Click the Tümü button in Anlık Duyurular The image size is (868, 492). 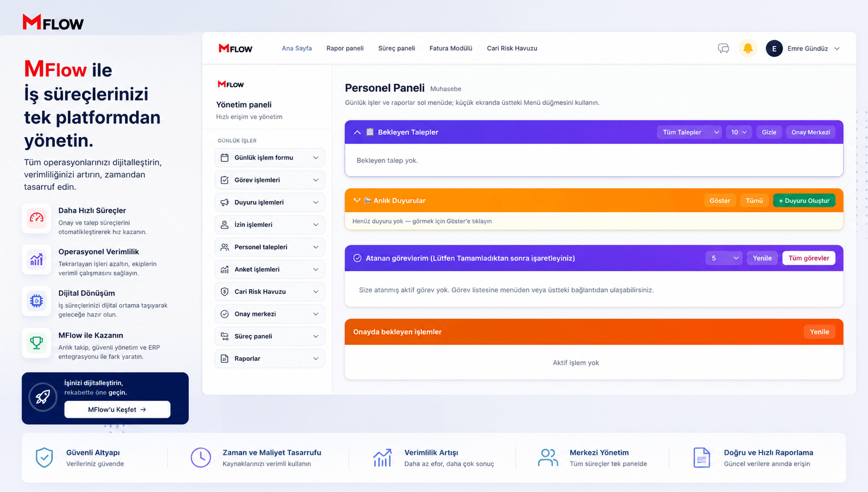pyautogui.click(x=754, y=201)
